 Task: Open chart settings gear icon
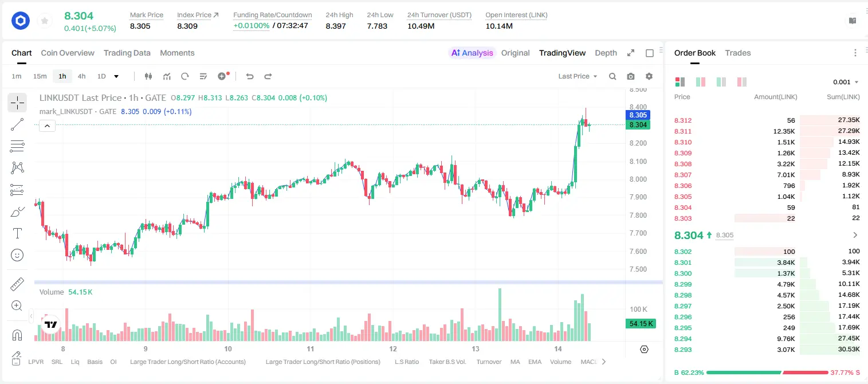649,76
